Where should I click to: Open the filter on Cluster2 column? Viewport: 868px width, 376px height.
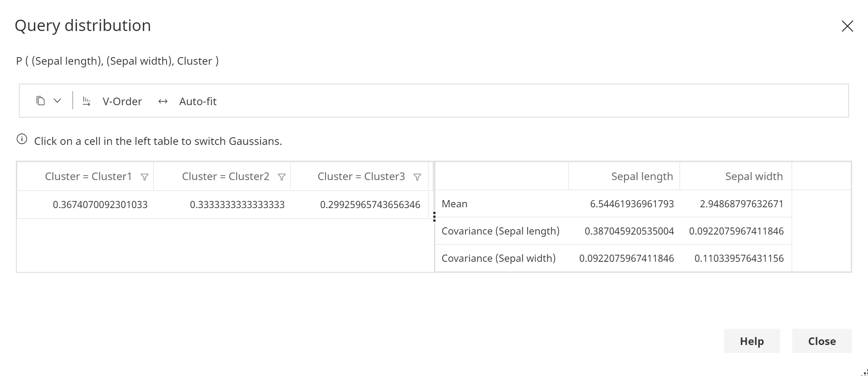click(x=281, y=176)
